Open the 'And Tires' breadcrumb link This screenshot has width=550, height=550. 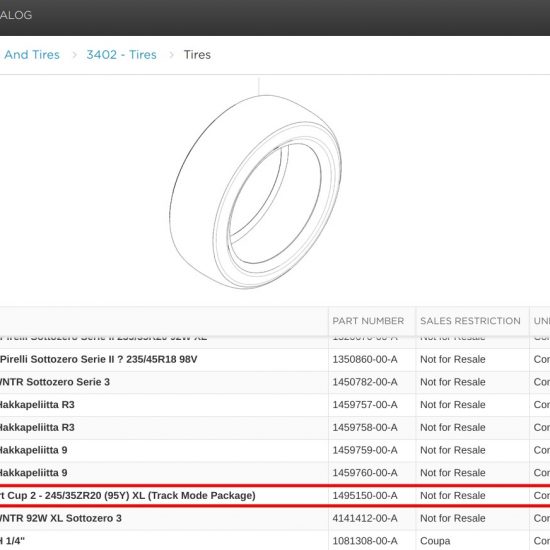pos(32,55)
